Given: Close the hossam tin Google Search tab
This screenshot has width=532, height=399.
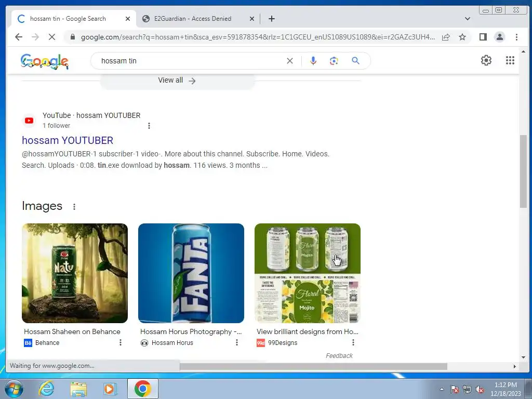Looking at the screenshot, I should tap(128, 19).
